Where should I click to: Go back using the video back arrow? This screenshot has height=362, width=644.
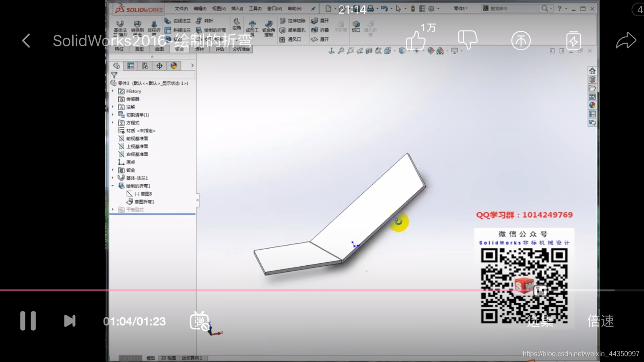pos(26,41)
